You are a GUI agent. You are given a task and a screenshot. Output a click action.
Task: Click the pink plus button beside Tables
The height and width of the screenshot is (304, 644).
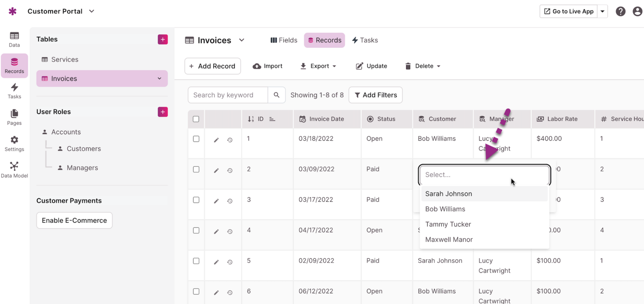[x=163, y=40]
